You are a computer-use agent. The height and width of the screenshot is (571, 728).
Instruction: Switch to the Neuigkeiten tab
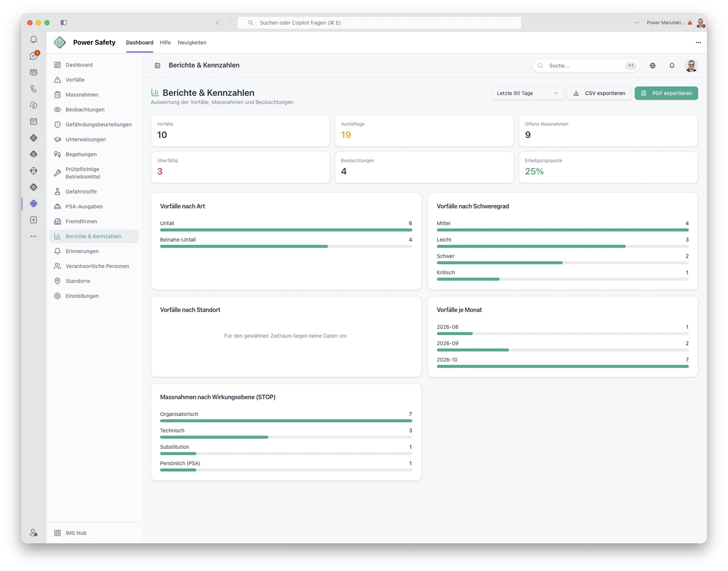(192, 42)
